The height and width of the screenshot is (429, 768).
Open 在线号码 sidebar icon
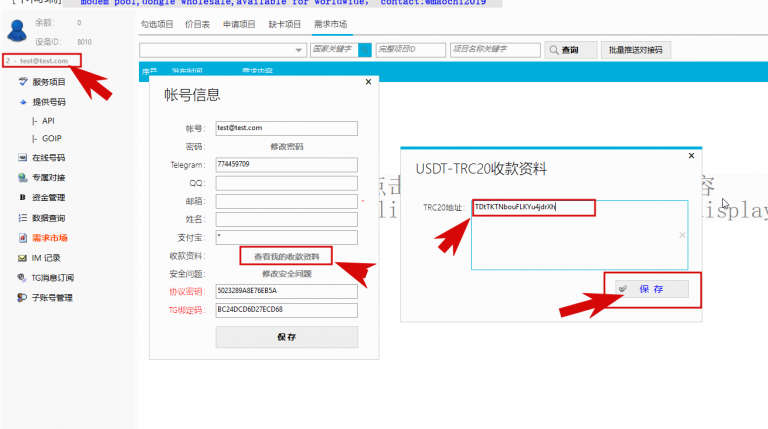(23, 158)
